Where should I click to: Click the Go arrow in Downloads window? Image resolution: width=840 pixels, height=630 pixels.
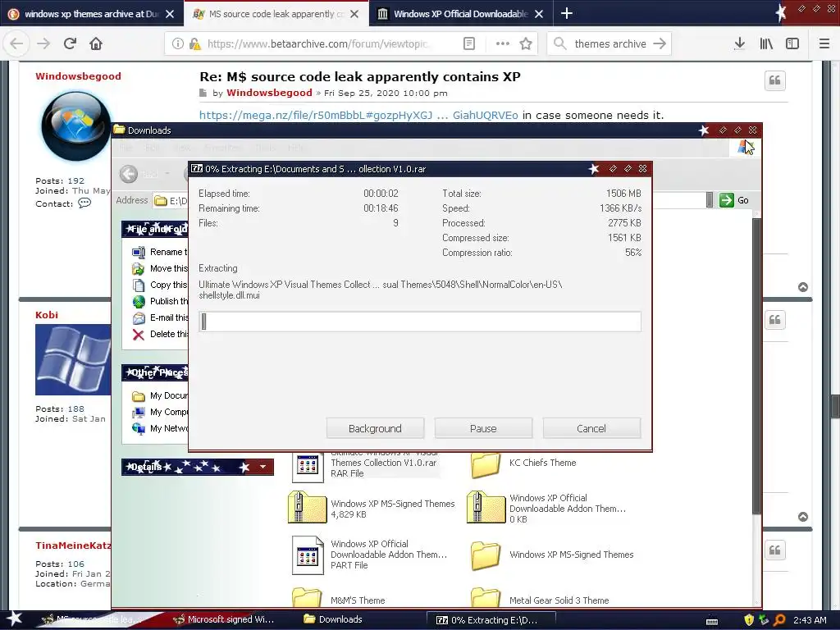click(x=727, y=200)
